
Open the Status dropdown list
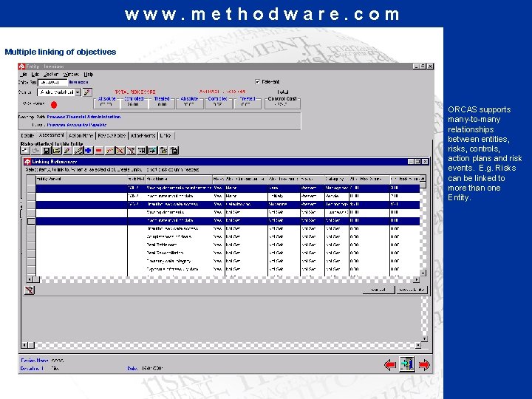pyautogui.click(x=78, y=92)
